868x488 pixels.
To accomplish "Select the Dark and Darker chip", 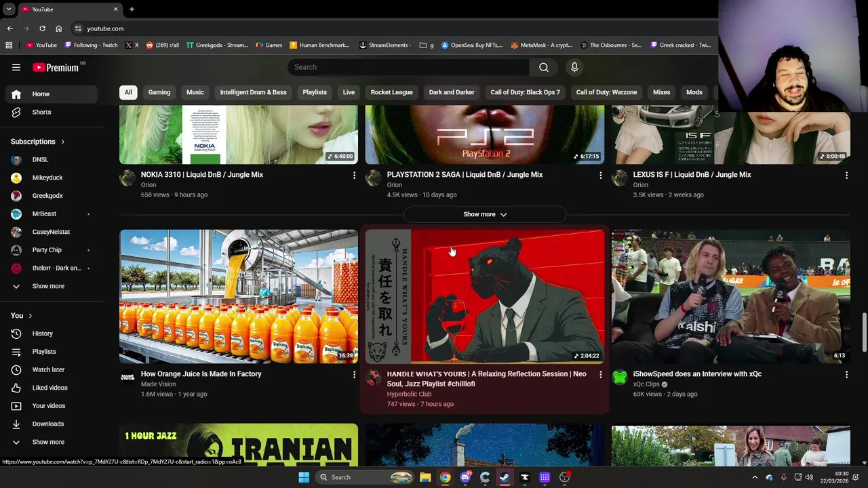I will tap(452, 92).
